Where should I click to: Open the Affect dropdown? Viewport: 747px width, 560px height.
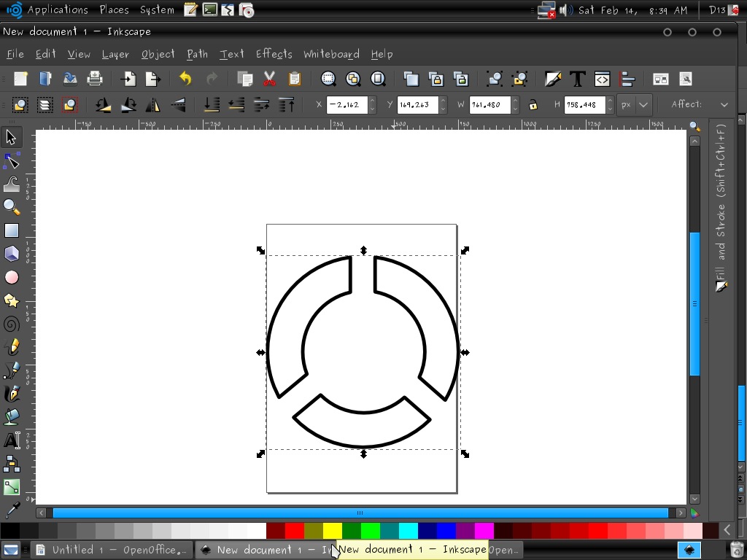coord(724,104)
